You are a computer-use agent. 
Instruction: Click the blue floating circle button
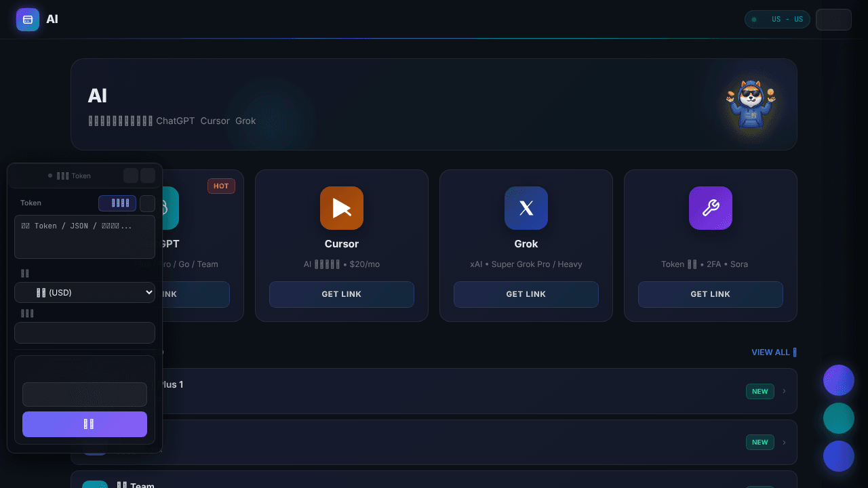839,456
